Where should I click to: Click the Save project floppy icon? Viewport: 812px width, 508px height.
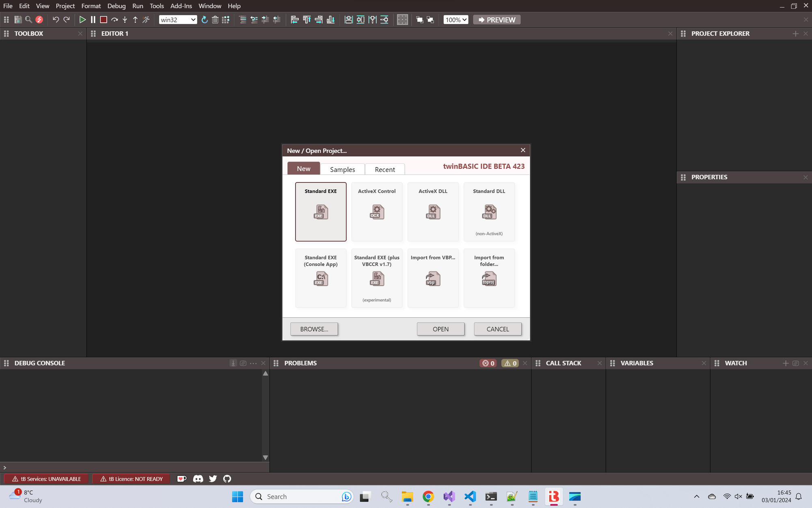click(x=18, y=20)
